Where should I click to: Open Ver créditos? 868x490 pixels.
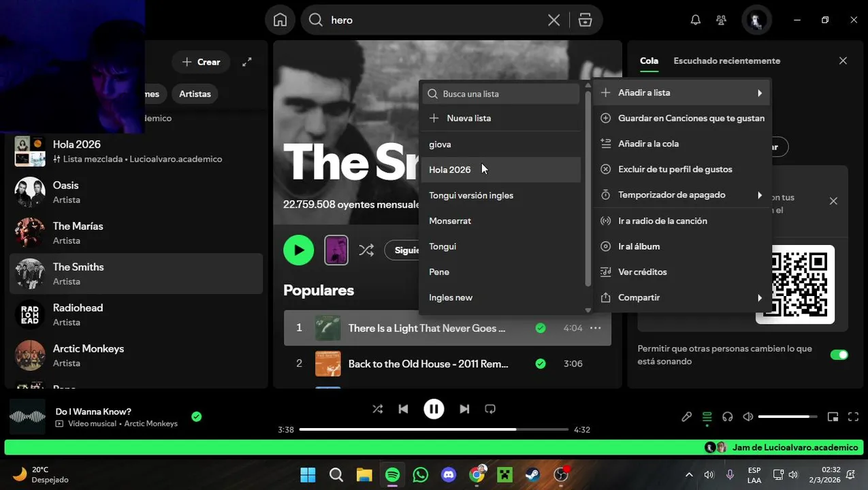[x=681, y=272]
